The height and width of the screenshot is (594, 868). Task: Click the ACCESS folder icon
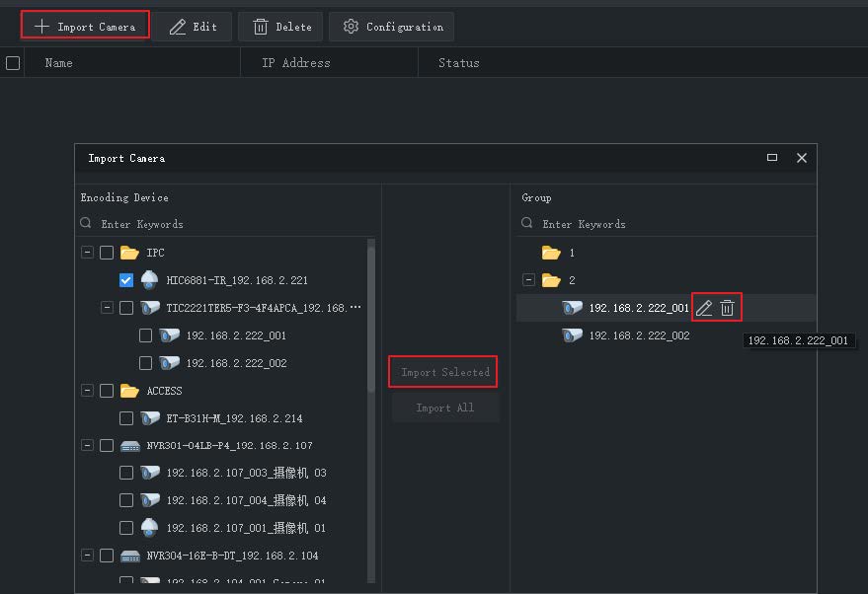(x=129, y=391)
